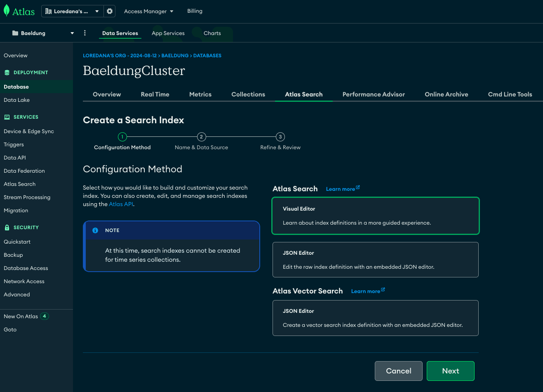The height and width of the screenshot is (392, 543).
Task: Open Network Access in sidebar
Action: click(24, 282)
